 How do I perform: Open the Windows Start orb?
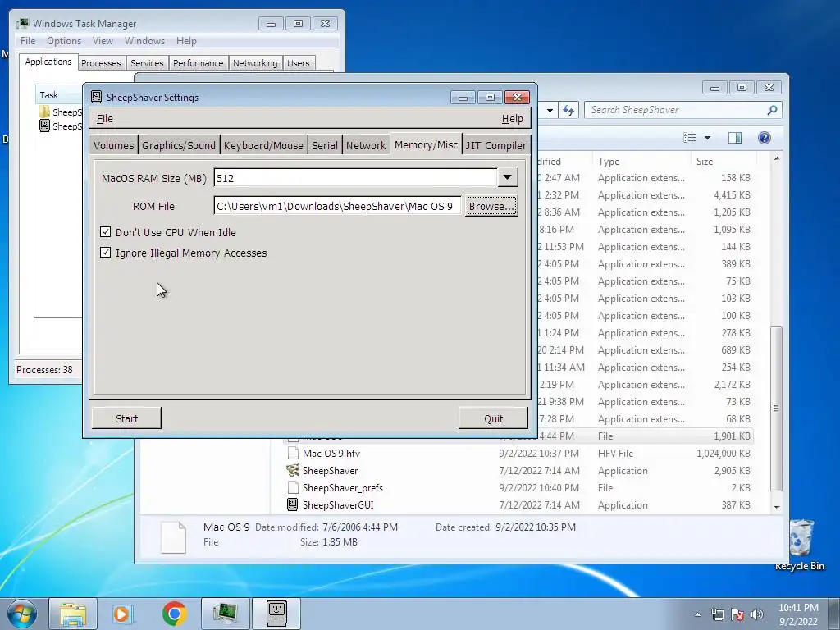pos(22,614)
